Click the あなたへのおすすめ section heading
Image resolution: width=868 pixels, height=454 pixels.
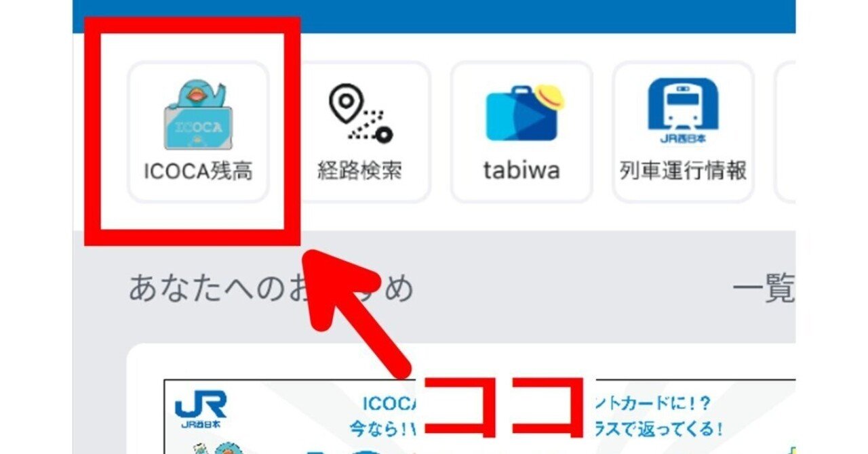(271, 289)
